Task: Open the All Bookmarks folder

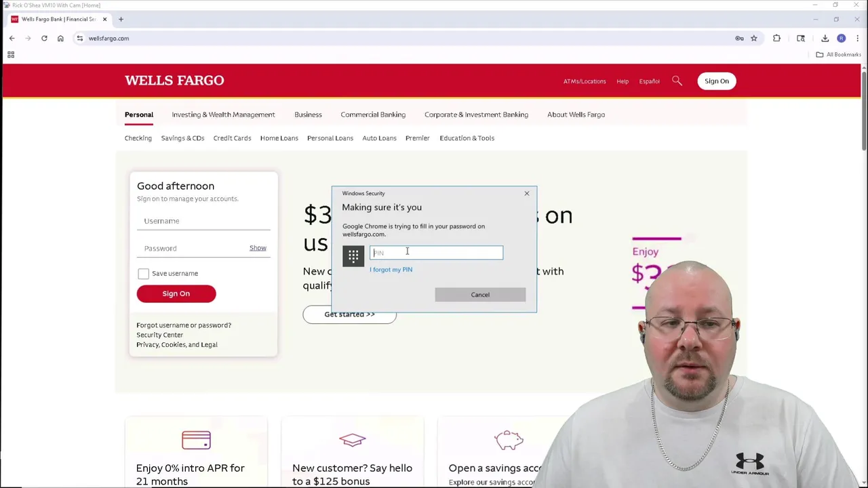Action: (838, 55)
